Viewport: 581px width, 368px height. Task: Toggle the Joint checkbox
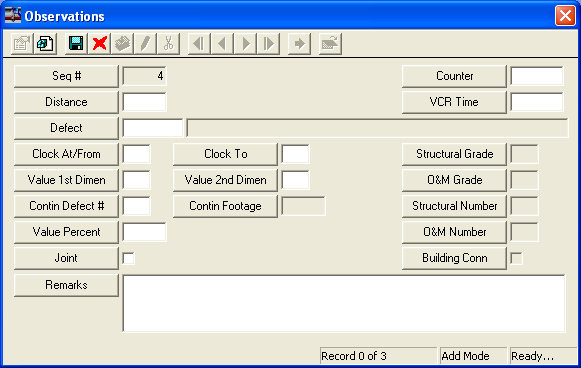pos(128,258)
